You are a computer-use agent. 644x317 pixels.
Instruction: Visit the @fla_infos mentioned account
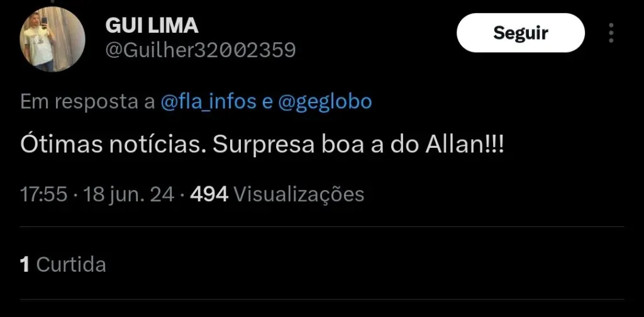208,102
